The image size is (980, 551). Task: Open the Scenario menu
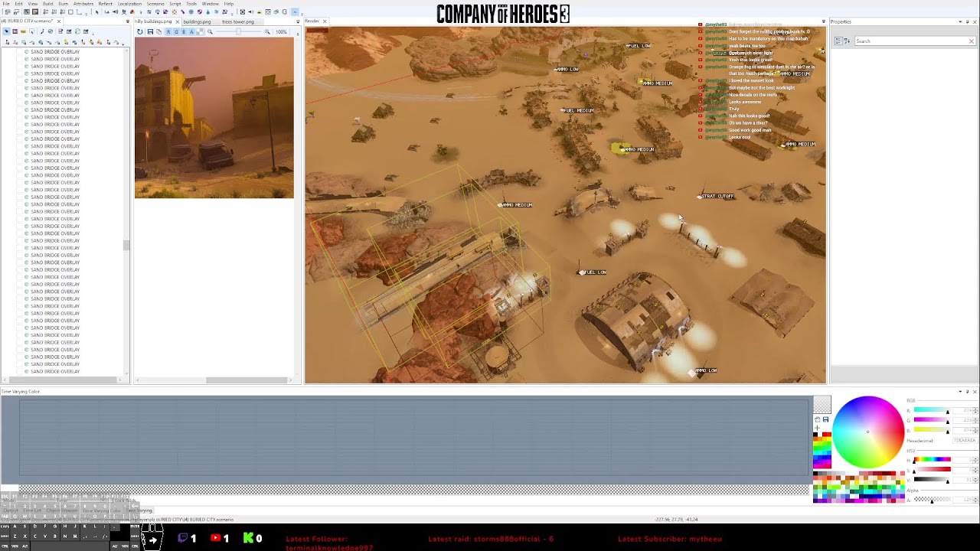[x=155, y=4]
